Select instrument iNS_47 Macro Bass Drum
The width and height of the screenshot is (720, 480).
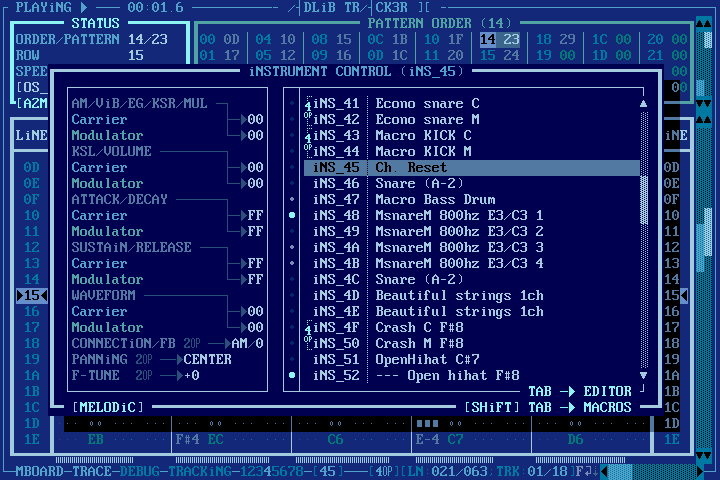tap(472, 199)
